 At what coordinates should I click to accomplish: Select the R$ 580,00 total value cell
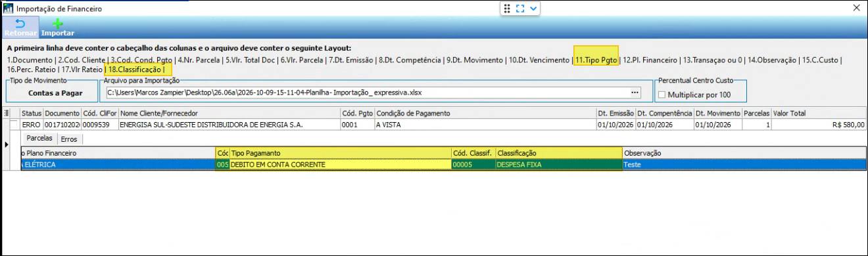click(x=819, y=124)
